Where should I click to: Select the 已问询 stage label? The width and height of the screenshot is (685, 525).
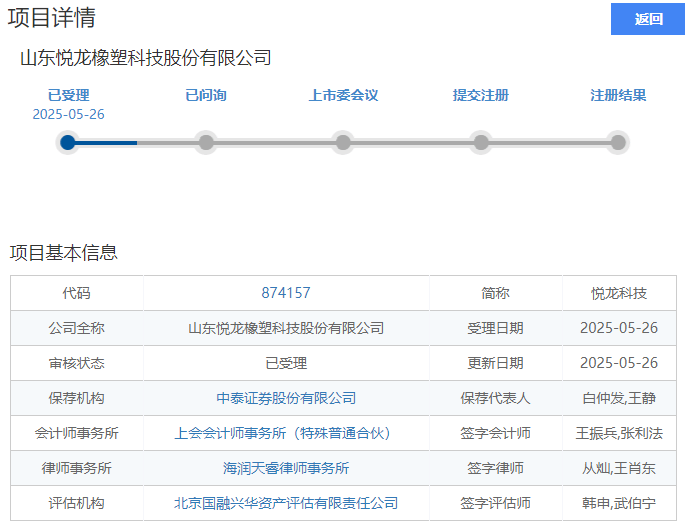point(206,96)
